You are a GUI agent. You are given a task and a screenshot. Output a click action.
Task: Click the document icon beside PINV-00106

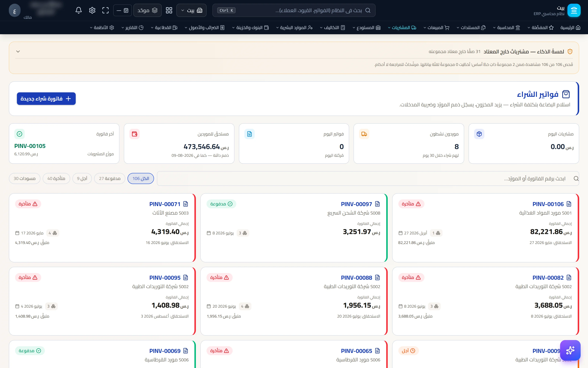[569, 204]
